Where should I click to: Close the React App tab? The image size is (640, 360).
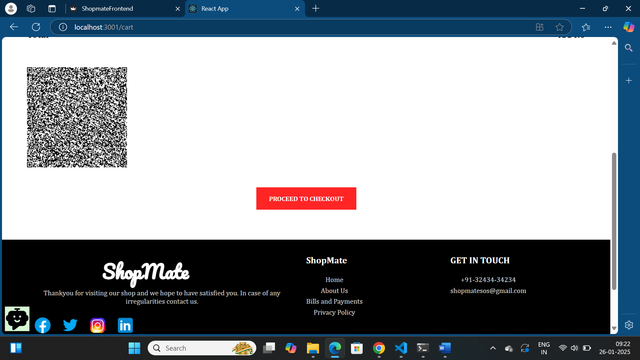[x=297, y=9]
